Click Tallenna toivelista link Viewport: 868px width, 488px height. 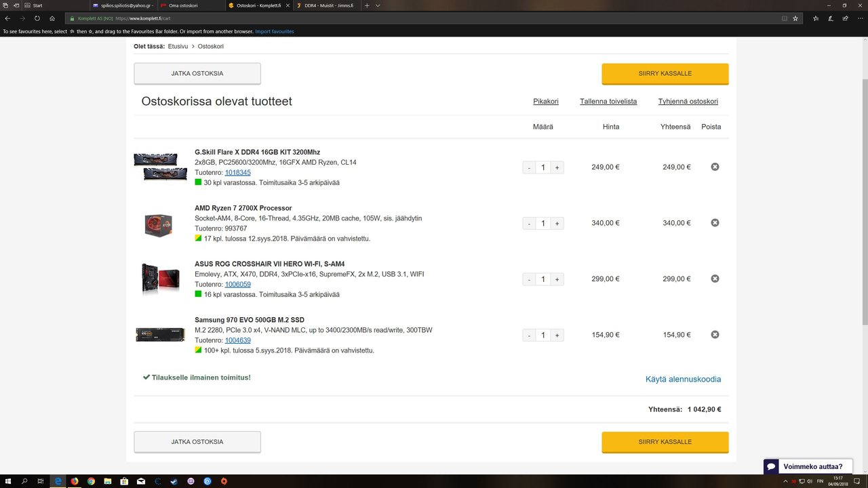point(608,102)
